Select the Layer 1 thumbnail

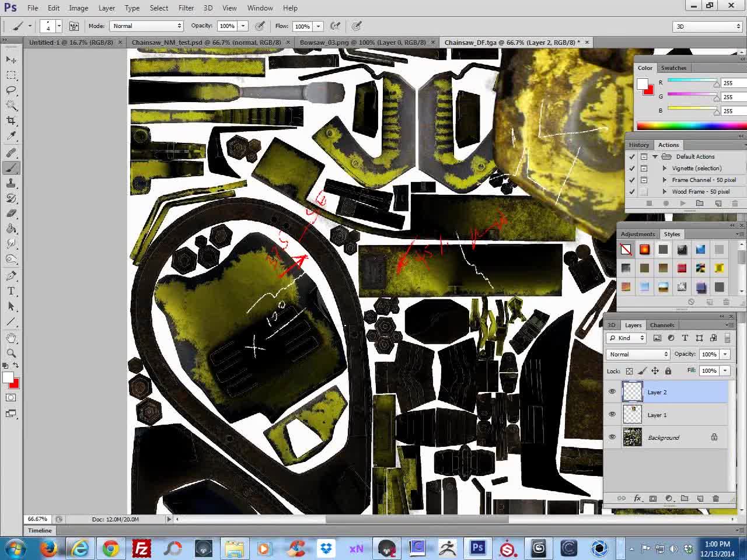(x=633, y=415)
